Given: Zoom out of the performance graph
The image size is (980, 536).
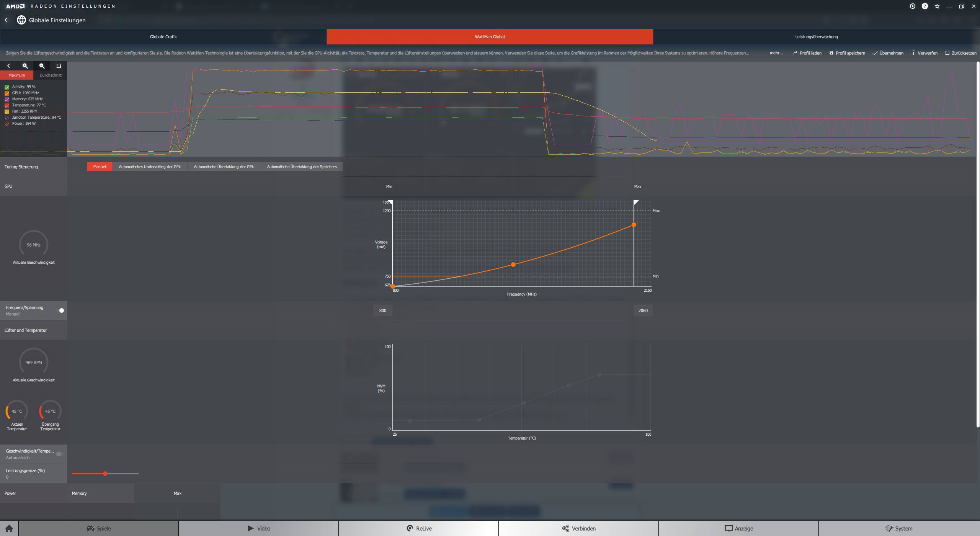Looking at the screenshot, I should (42, 66).
